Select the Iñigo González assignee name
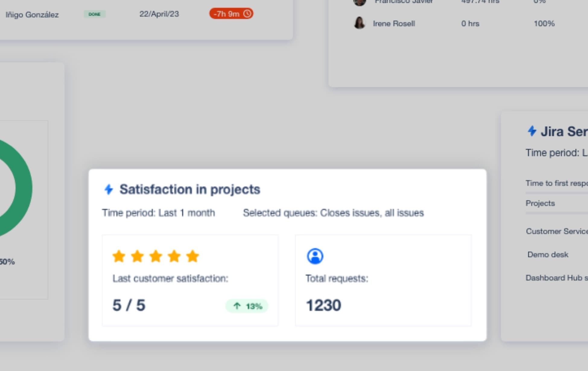The image size is (588, 371). coord(32,15)
